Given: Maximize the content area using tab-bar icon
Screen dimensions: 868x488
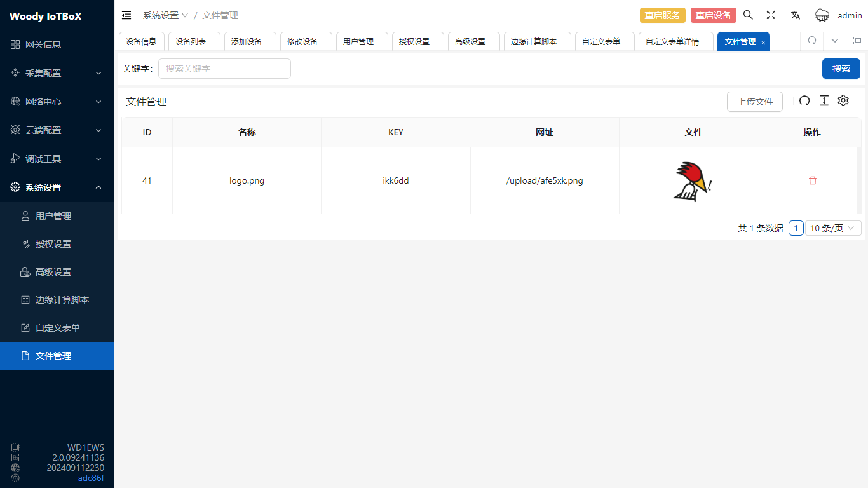Looking at the screenshot, I should coord(857,41).
